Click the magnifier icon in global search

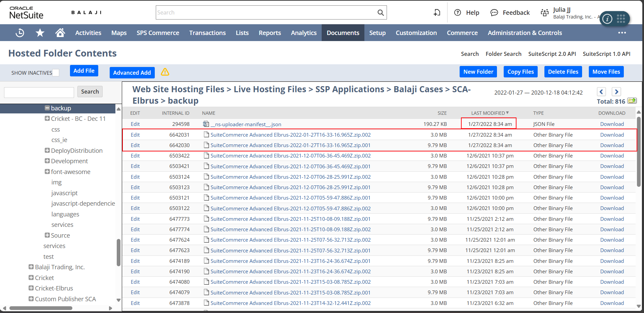381,12
